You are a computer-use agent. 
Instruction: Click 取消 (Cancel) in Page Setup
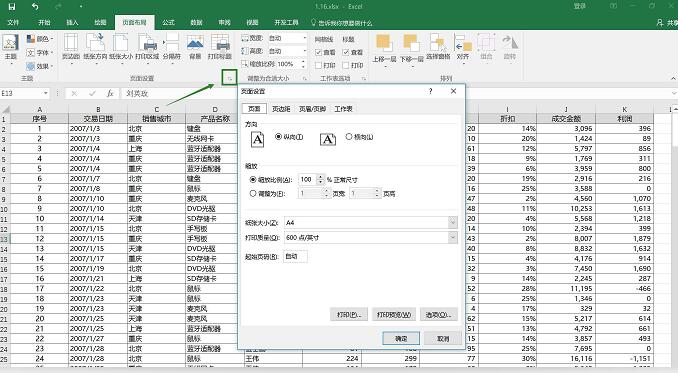pyautogui.click(x=443, y=338)
